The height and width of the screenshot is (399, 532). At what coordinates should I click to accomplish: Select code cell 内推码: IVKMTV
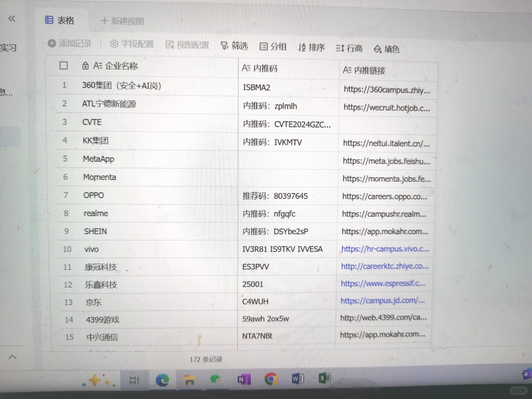[x=272, y=142]
